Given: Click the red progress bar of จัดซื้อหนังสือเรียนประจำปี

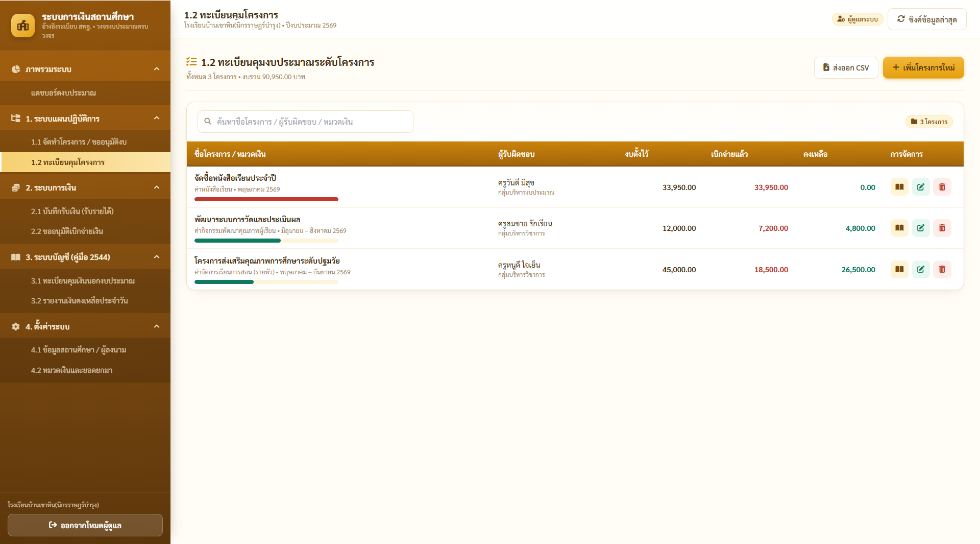Looking at the screenshot, I should 266,199.
